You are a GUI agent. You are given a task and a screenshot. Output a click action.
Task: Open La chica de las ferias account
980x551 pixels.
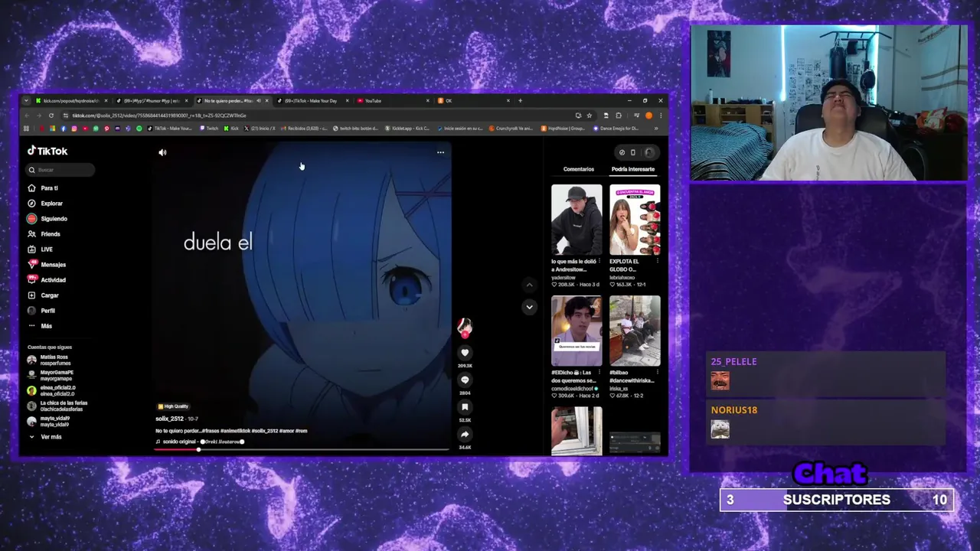pos(57,406)
